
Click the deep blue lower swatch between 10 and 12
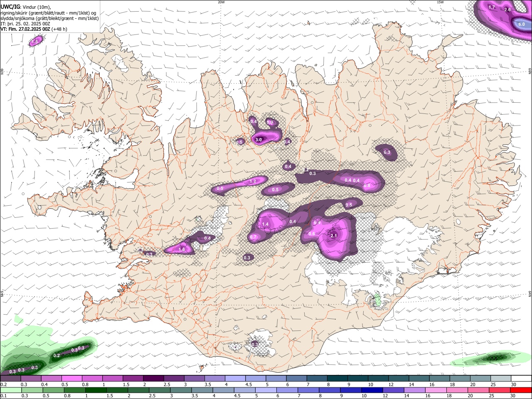[x=372, y=390]
